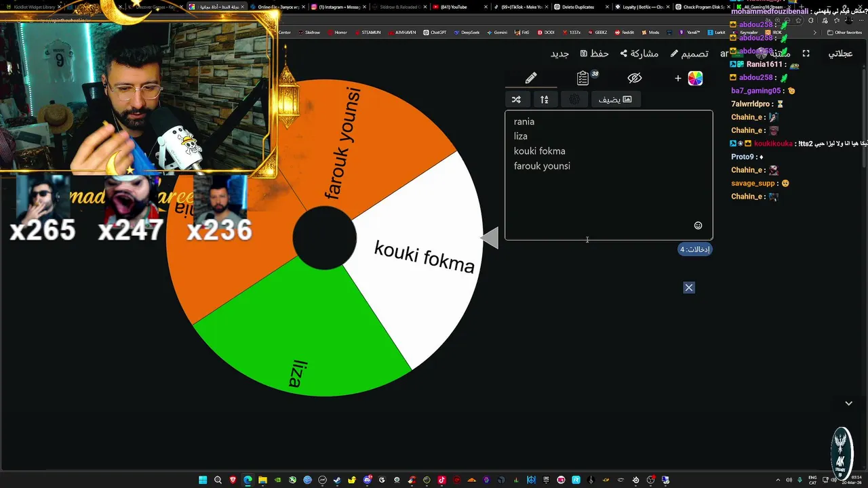
Task: Open TikTok app from taskbar
Action: pyautogui.click(x=441, y=480)
